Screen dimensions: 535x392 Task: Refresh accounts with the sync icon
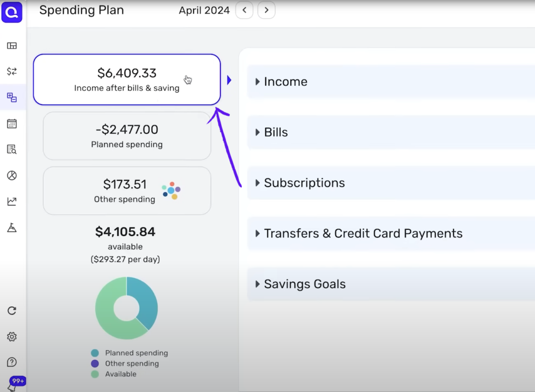tap(12, 310)
